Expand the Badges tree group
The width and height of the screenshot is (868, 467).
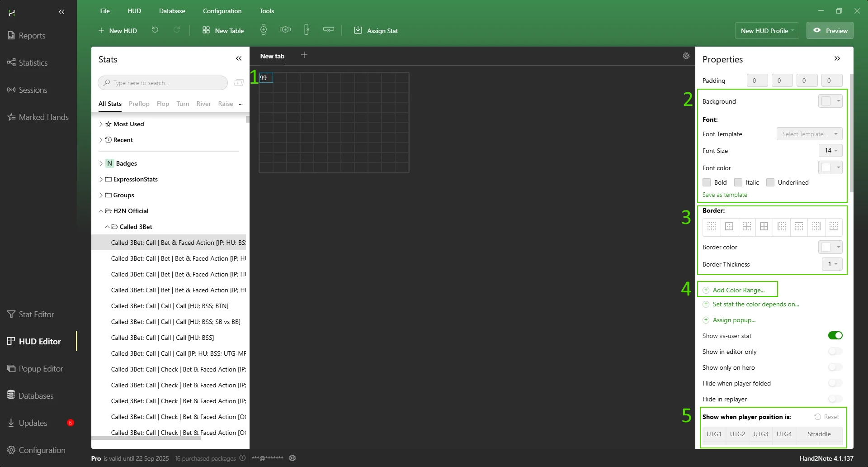coord(101,163)
